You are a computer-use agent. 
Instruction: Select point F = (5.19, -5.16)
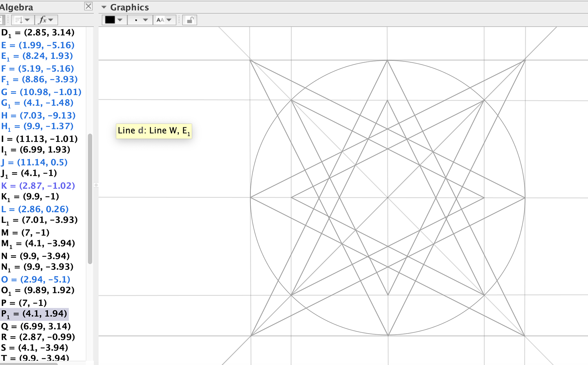(x=37, y=69)
